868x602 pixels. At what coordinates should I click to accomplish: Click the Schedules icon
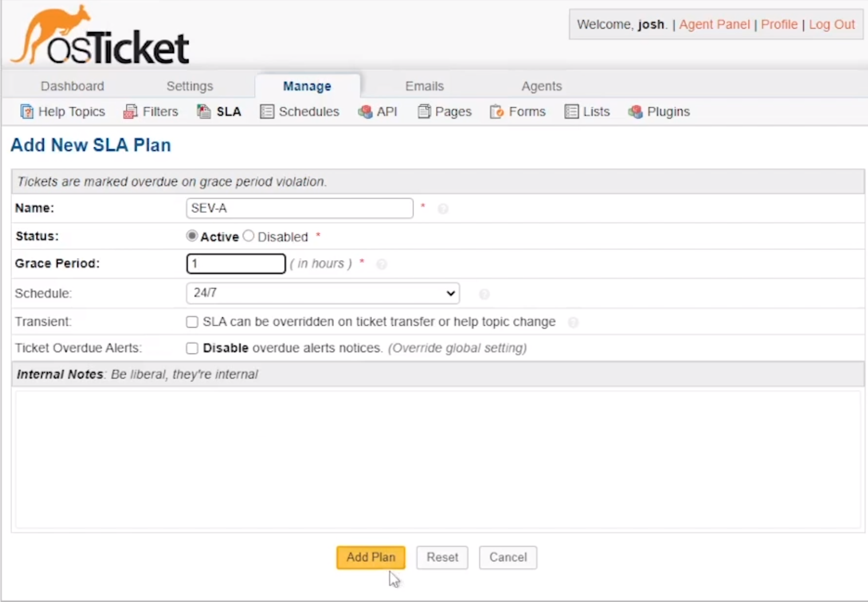pos(267,111)
